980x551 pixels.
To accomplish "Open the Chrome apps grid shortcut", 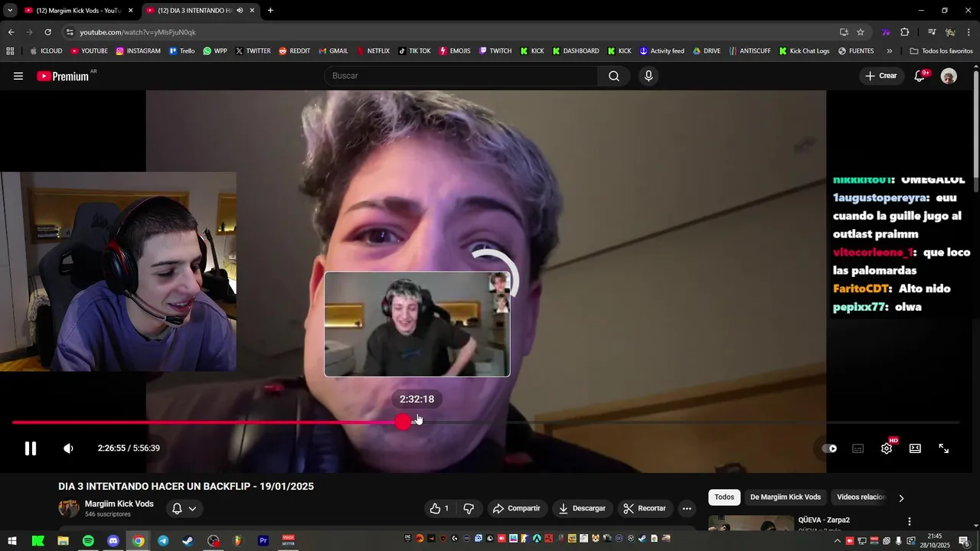I will point(10,51).
